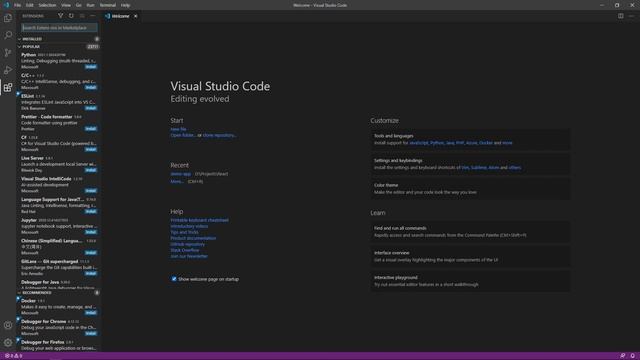Clear extensions search results icon
The width and height of the screenshot is (640, 360).
(82, 16)
